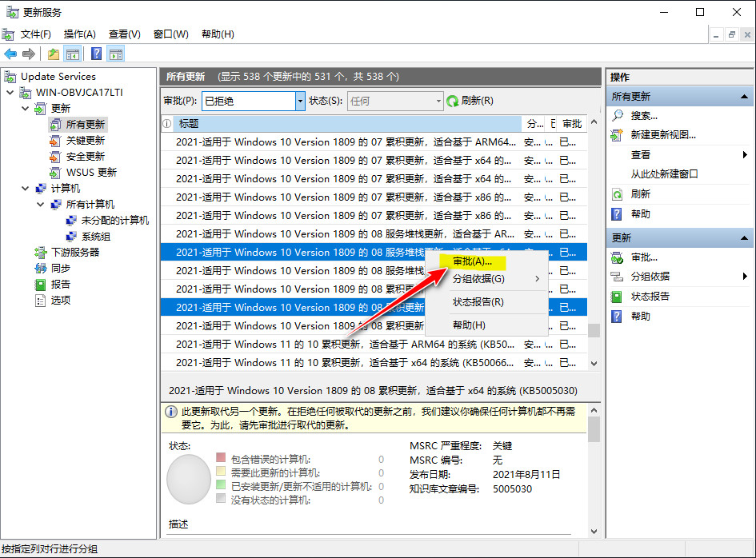Click 状态报告 in the Actions pane
756x558 pixels.
(650, 297)
